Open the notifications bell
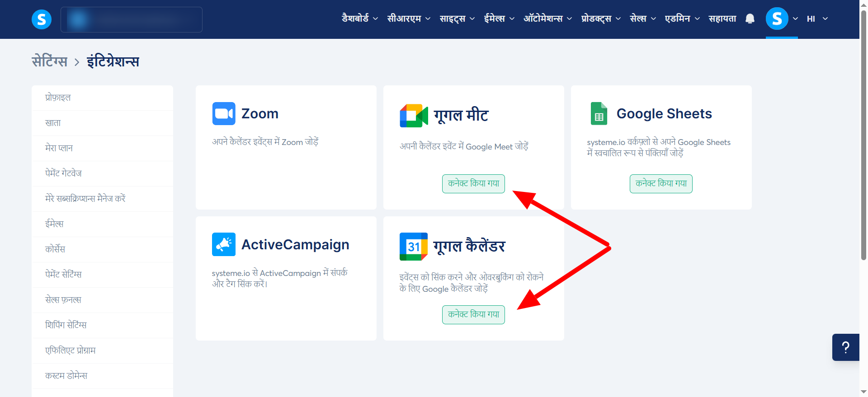The width and height of the screenshot is (868, 397). pyautogui.click(x=750, y=19)
